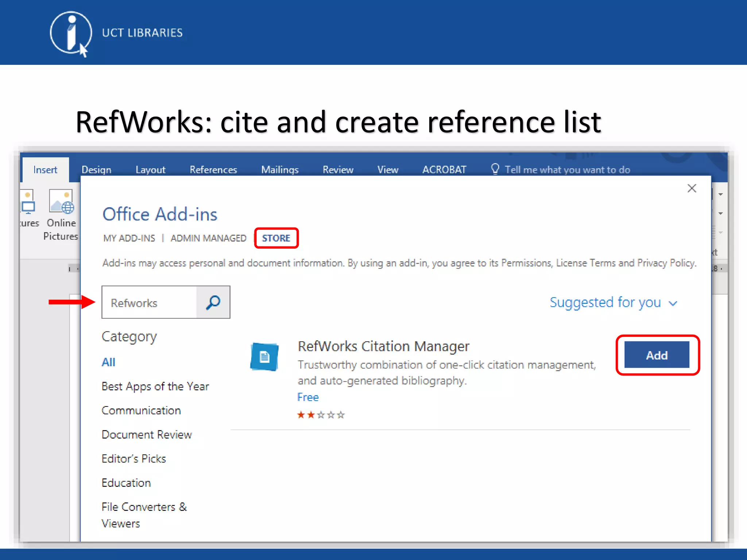Image resolution: width=747 pixels, height=560 pixels.
Task: Select File Converters & Viewers category
Action: click(x=144, y=515)
